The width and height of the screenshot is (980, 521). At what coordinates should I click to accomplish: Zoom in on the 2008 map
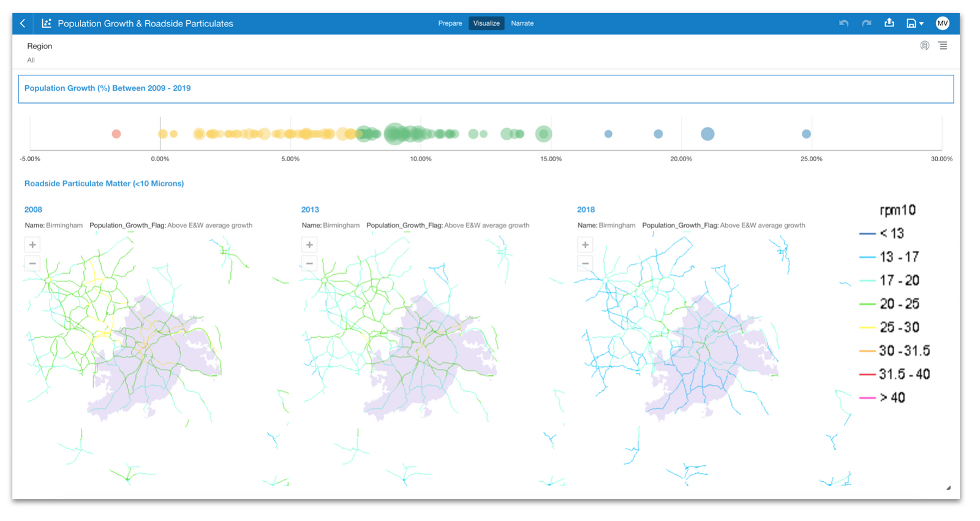coord(32,245)
